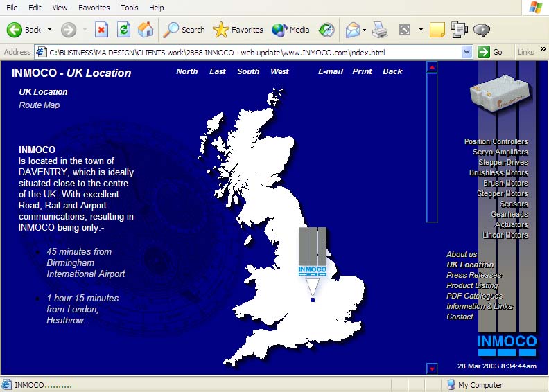Open Mail button dropdown arrow
Viewport: 549px width, 392px height.
pyautogui.click(x=365, y=30)
